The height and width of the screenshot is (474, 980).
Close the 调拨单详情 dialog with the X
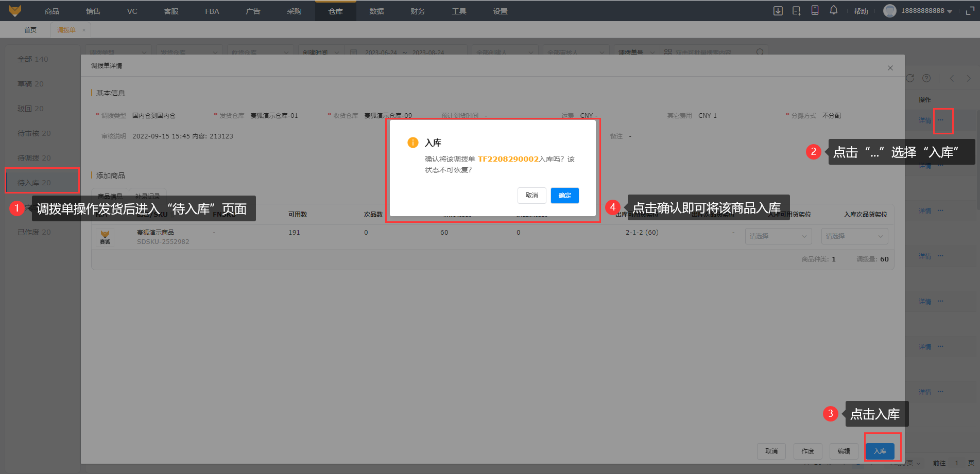point(890,68)
